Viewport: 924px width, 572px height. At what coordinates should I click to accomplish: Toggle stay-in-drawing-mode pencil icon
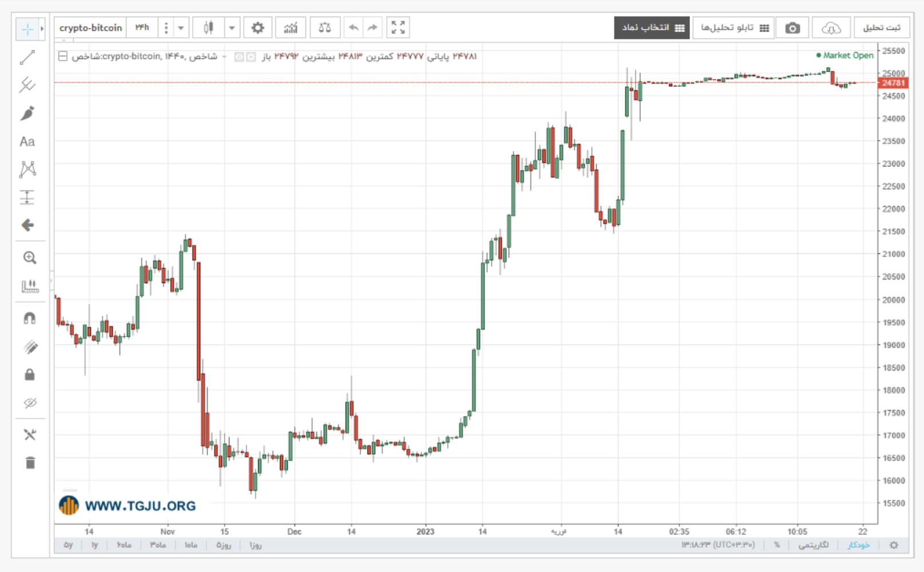click(x=30, y=347)
